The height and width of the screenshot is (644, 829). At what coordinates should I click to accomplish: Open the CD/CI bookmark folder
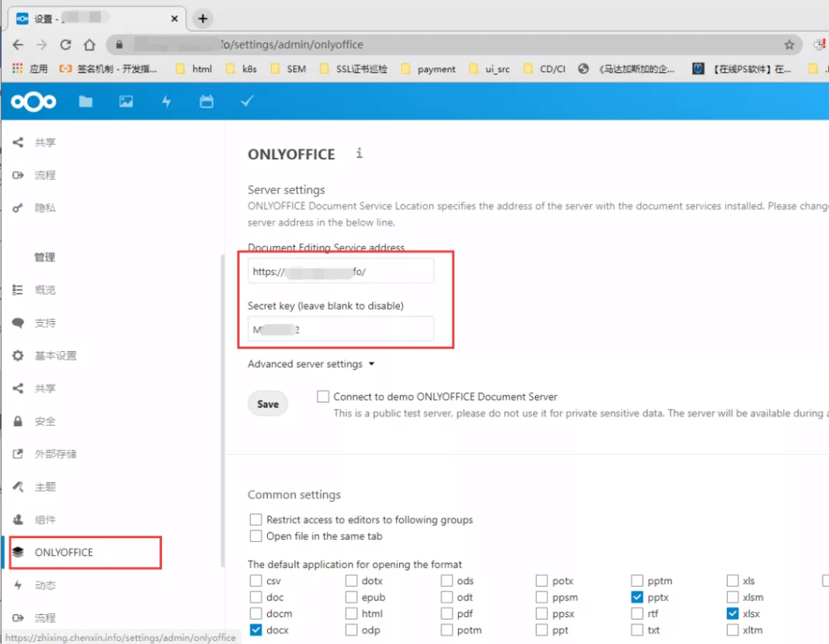(545, 69)
